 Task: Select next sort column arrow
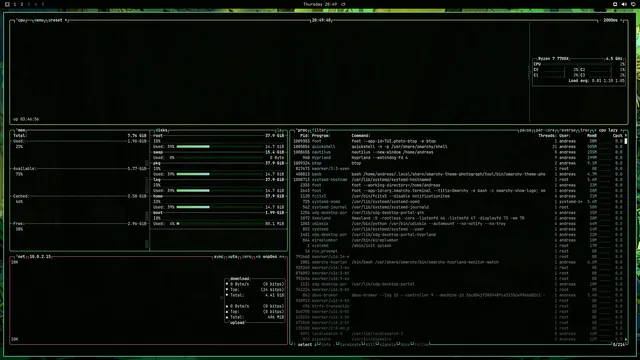[x=622, y=130]
